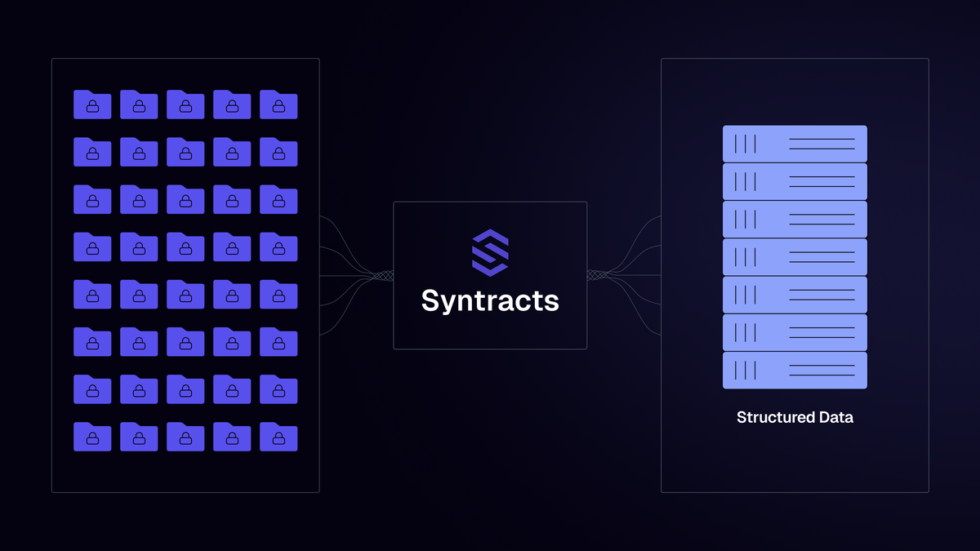Click the Syntracts hexagon logo icon
Viewport: 980px width, 551px height.
click(490, 253)
